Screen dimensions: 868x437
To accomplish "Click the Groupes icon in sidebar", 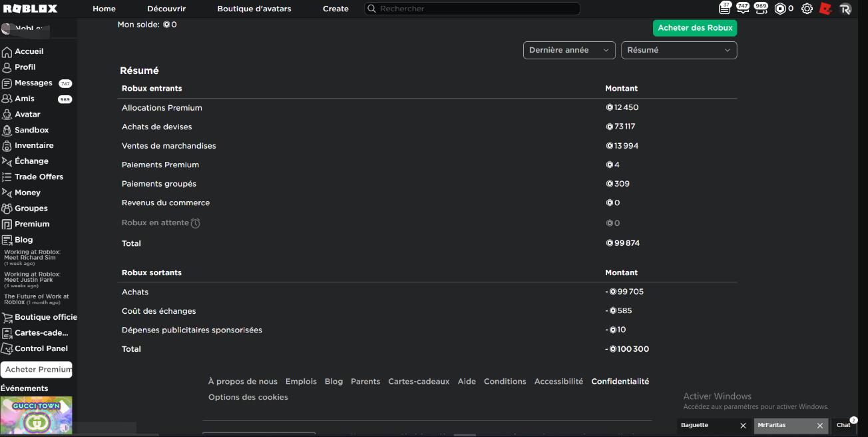I will [x=7, y=209].
